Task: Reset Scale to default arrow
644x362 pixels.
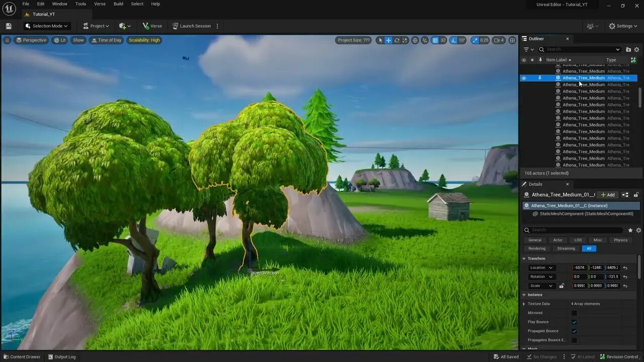Action: [625, 286]
